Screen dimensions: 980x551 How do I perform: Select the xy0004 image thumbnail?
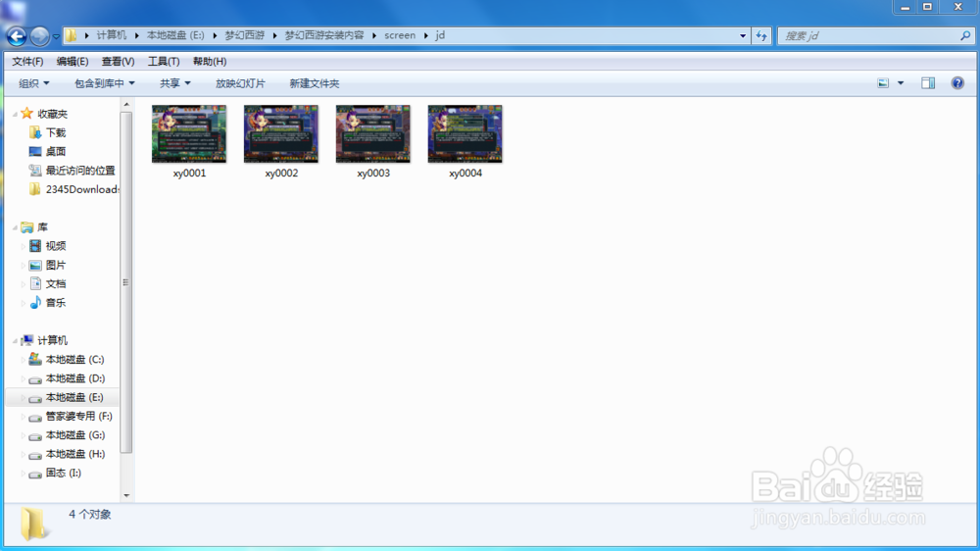(x=465, y=134)
